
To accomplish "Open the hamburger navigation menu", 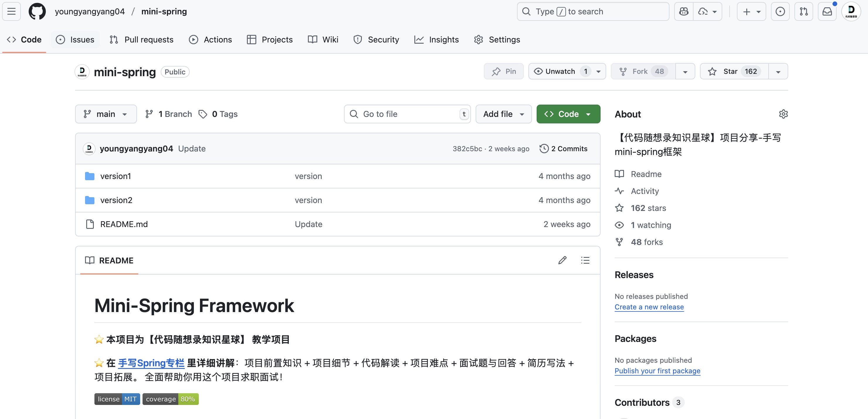I will pyautogui.click(x=11, y=11).
